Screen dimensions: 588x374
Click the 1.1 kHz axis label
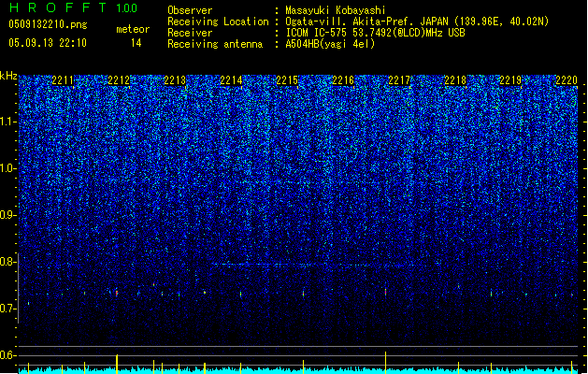point(7,122)
